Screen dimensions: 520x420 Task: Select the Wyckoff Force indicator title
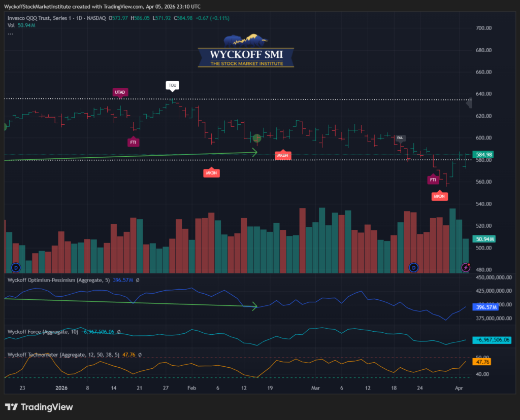pyautogui.click(x=43, y=331)
